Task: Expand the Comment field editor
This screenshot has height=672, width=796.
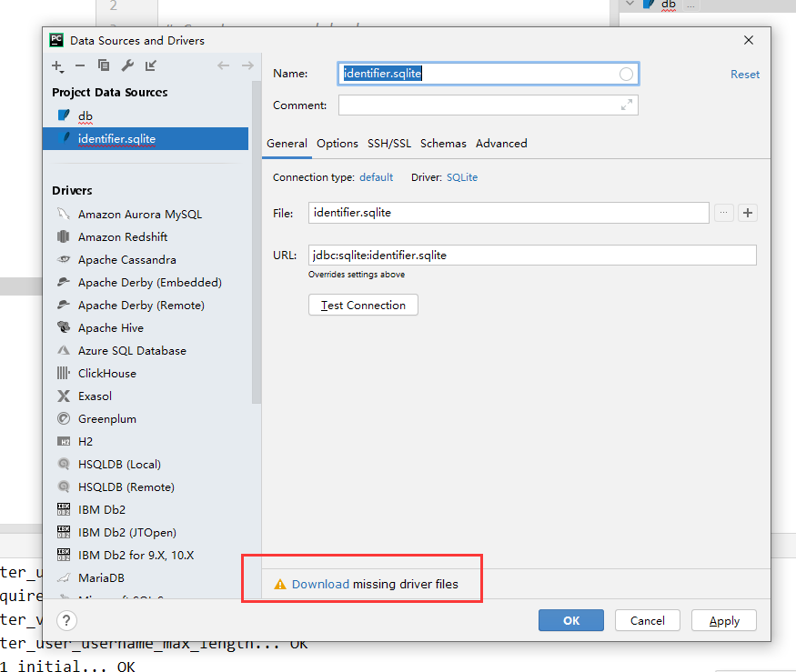Action: click(627, 105)
